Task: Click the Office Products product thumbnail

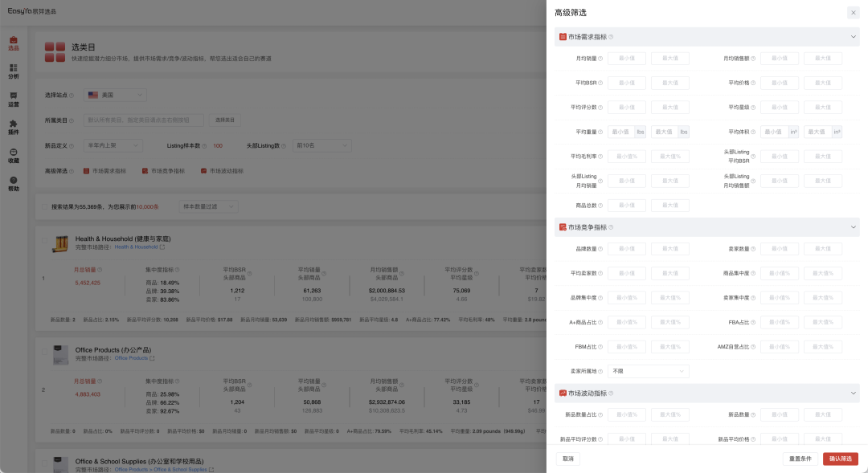Action: click(x=60, y=355)
